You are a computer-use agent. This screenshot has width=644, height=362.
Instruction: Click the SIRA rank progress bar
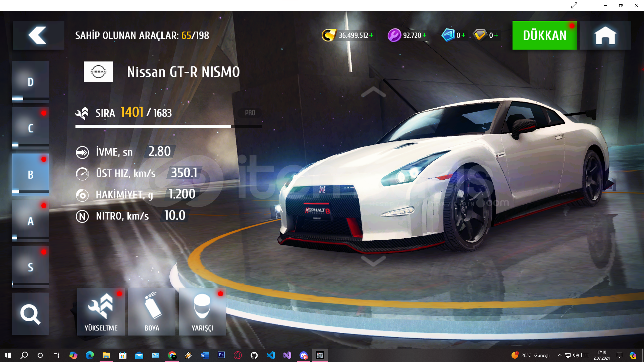168,126
